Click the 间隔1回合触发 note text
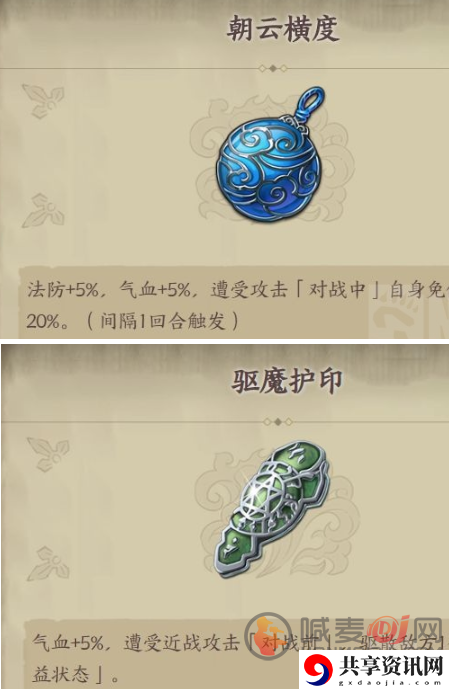This screenshot has height=689, width=449. [163, 322]
